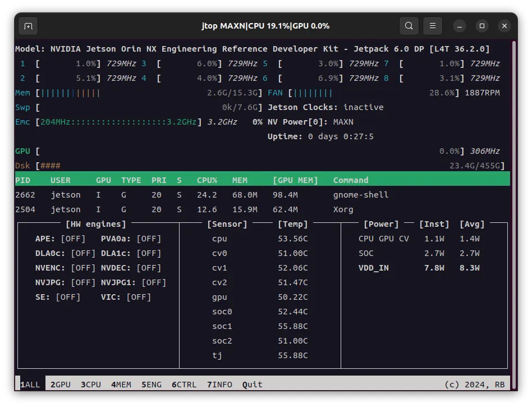
Task: Sort processes by CPU% column header
Action: coord(207,180)
